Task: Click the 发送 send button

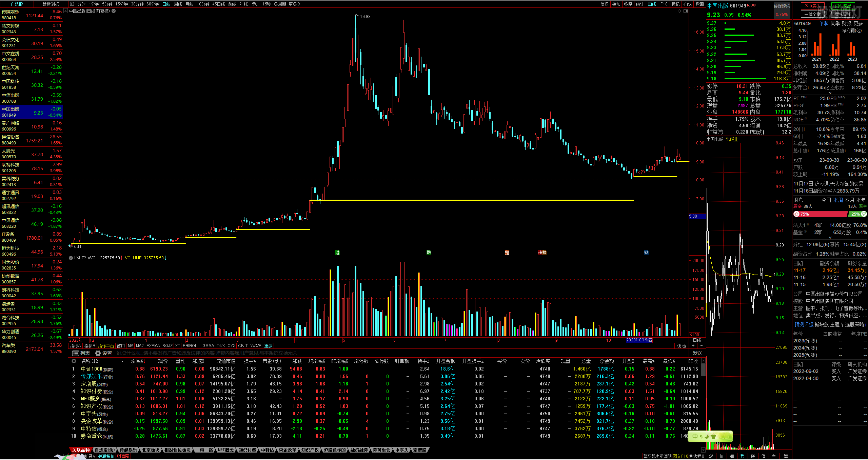Action: pos(697,353)
